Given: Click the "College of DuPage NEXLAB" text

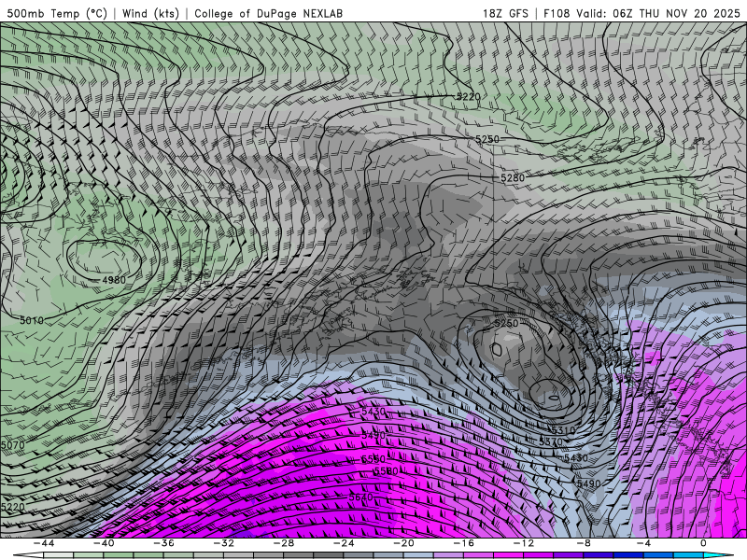Looking at the screenshot, I should (x=268, y=13).
